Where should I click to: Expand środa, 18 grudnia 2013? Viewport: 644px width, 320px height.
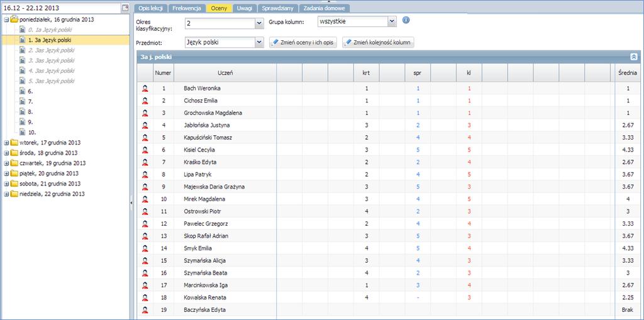pyautogui.click(x=6, y=153)
